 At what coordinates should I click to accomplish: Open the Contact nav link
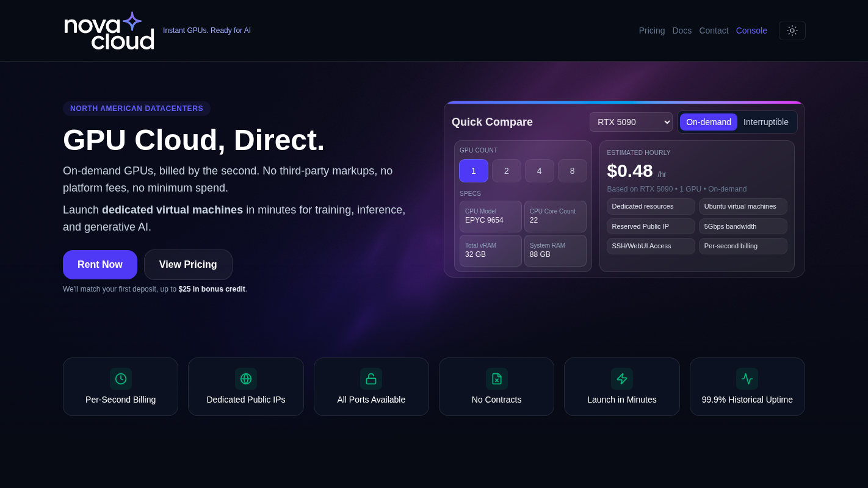pyautogui.click(x=714, y=30)
